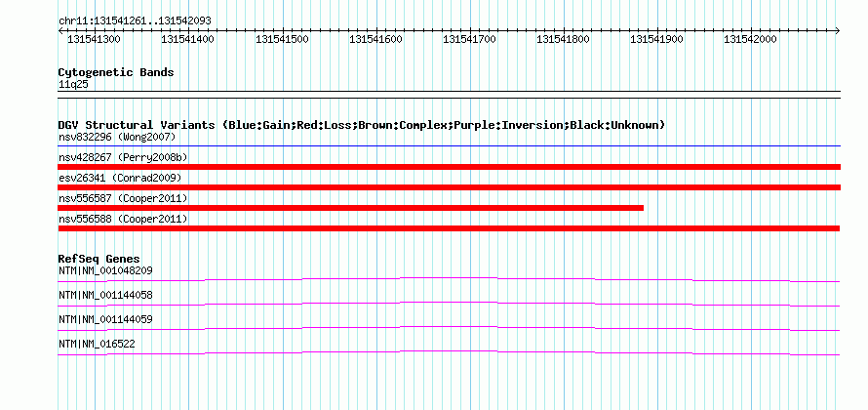Open transcript NTM|NM_001048209 label

click(x=105, y=271)
